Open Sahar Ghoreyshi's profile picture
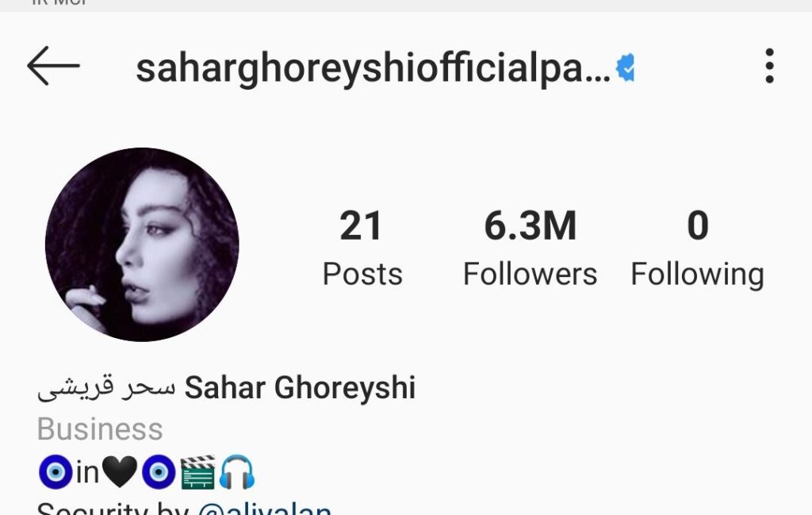 142,244
